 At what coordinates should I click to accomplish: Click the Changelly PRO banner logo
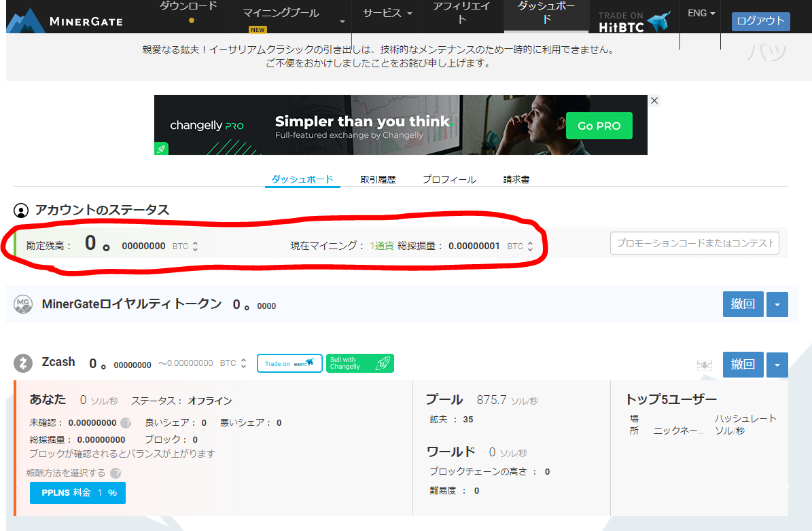pos(207,125)
